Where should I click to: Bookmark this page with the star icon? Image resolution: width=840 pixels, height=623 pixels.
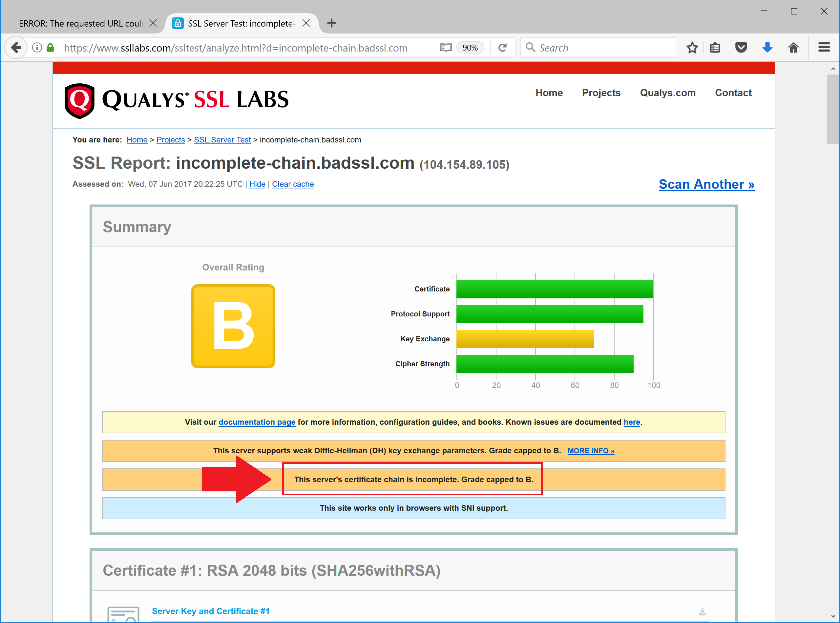(692, 48)
